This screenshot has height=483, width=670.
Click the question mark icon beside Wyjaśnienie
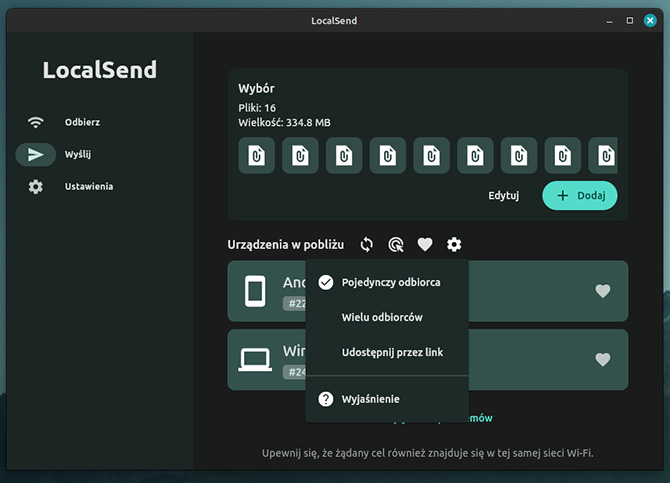pos(326,399)
